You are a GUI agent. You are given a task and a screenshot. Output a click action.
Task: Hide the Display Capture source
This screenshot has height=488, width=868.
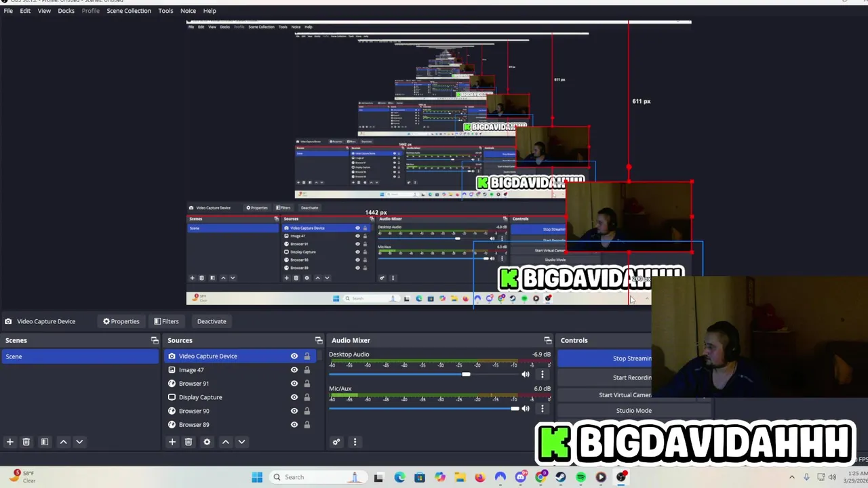coord(294,397)
